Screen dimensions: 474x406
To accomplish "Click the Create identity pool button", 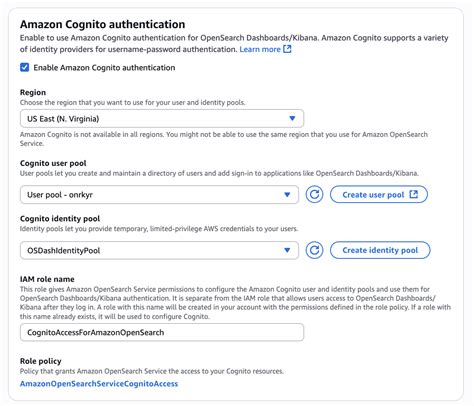I will point(380,250).
